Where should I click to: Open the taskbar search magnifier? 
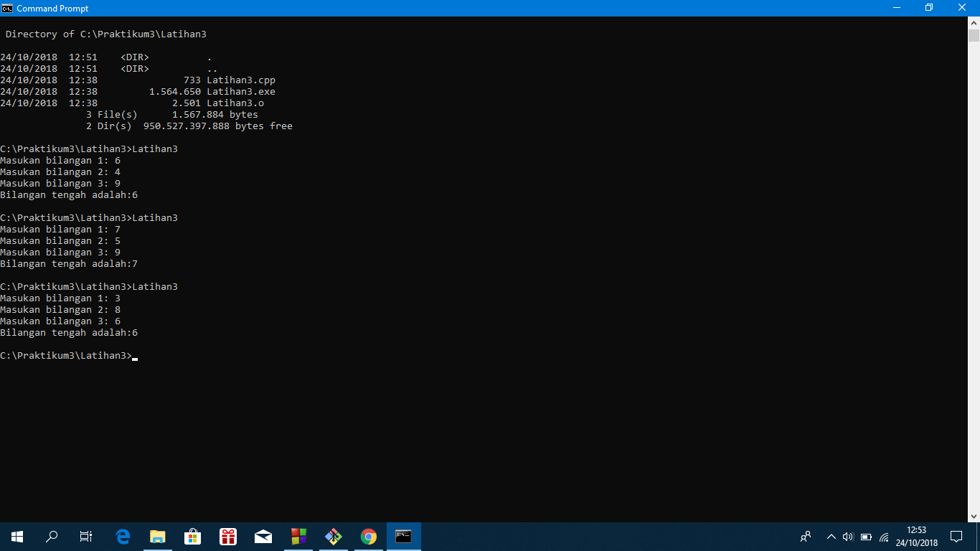pos(52,537)
